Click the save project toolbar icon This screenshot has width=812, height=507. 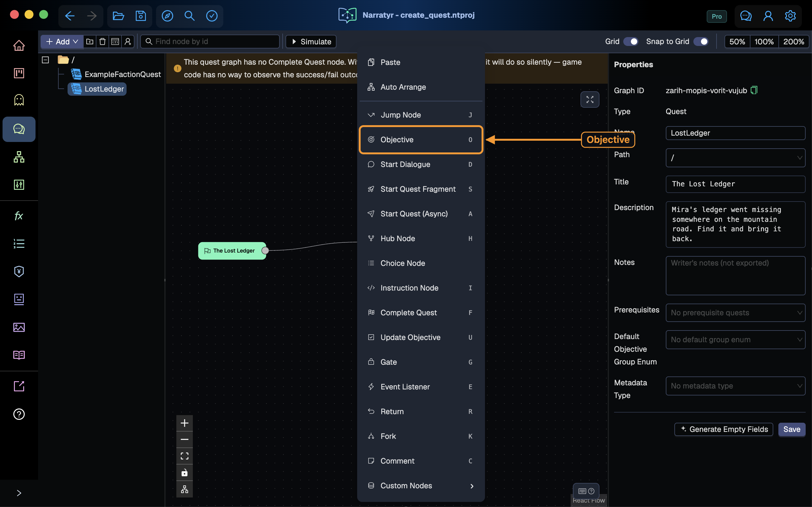141,16
